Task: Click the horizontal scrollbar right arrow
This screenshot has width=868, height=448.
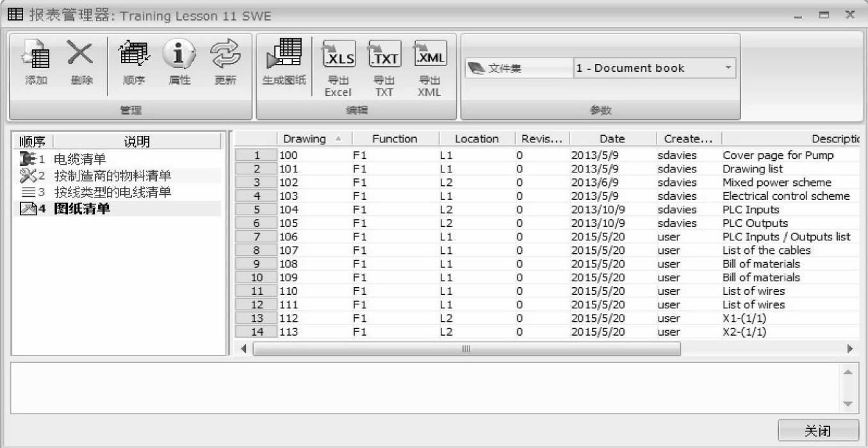Action: click(x=850, y=349)
